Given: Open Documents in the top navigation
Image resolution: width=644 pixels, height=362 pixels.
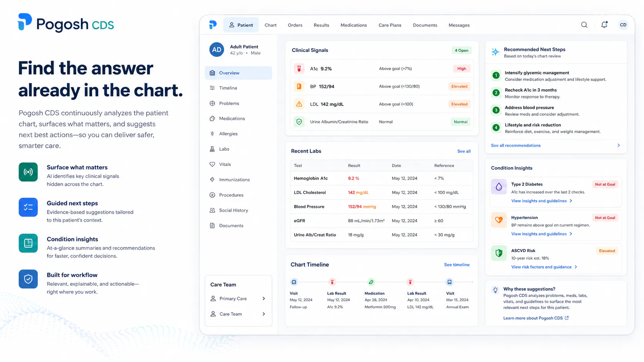Looking at the screenshot, I should 425,25.
